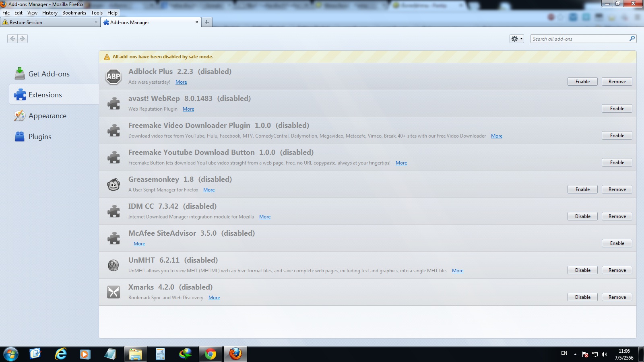
Task: Enable the McAfee SiteAdvisor extension
Action: 617,243
